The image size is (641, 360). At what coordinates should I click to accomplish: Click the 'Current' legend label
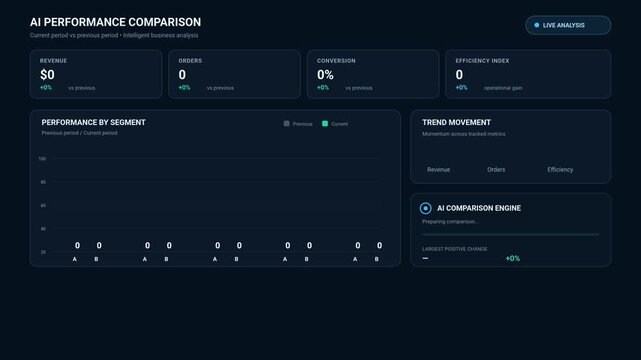[x=340, y=124]
